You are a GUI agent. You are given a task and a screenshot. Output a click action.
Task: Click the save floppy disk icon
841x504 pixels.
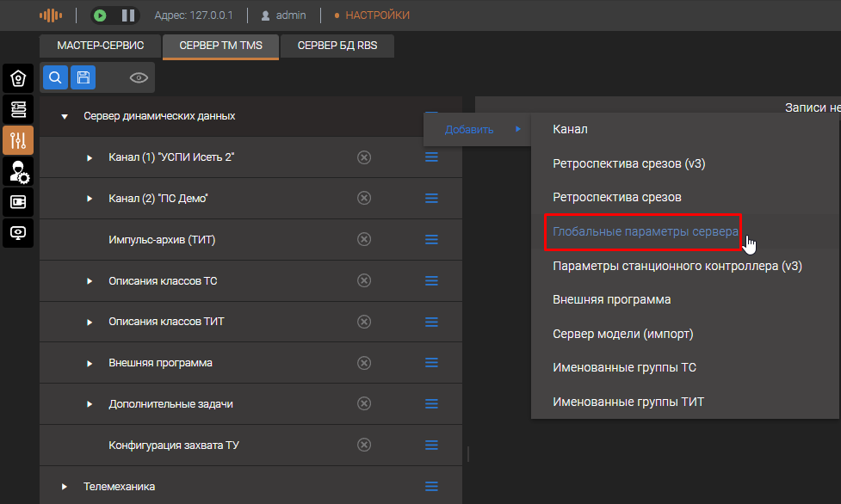coord(83,78)
